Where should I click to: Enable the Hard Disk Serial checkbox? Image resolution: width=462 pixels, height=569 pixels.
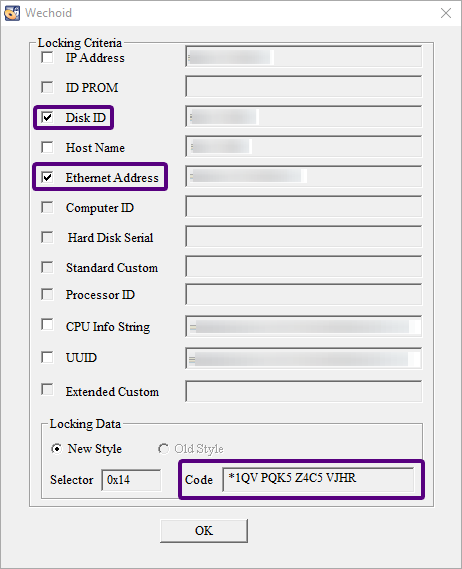47,237
